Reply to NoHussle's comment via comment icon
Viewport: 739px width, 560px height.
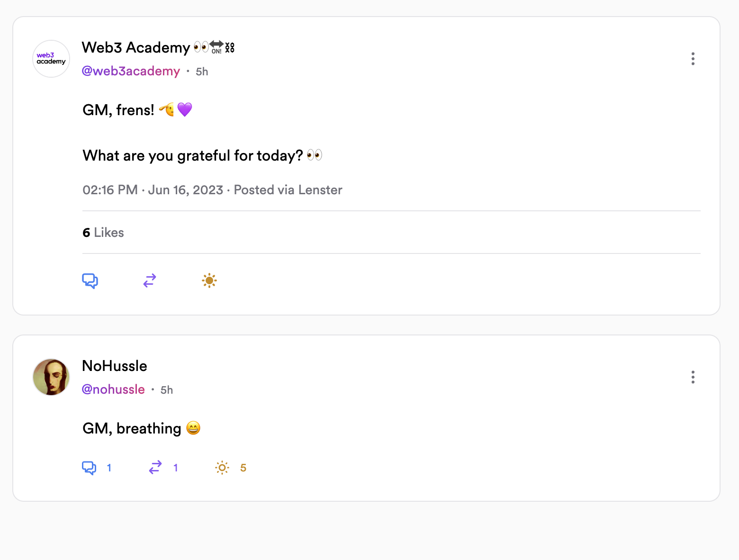pos(89,468)
